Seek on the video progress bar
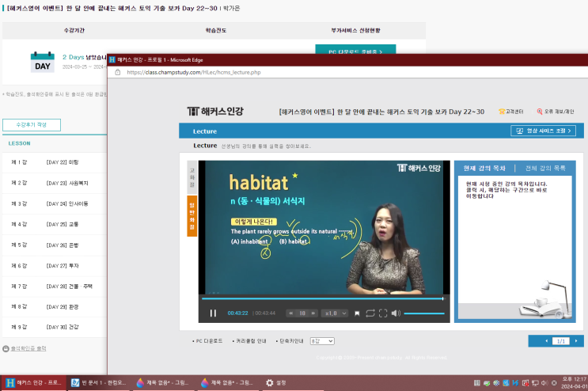This screenshot has width=588, height=391. [323, 298]
